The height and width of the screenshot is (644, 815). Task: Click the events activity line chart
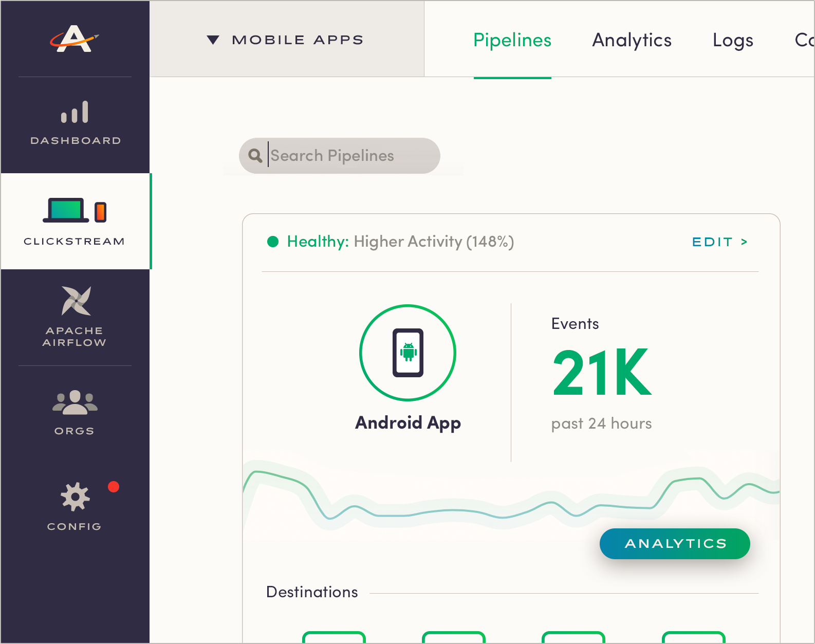click(x=511, y=496)
